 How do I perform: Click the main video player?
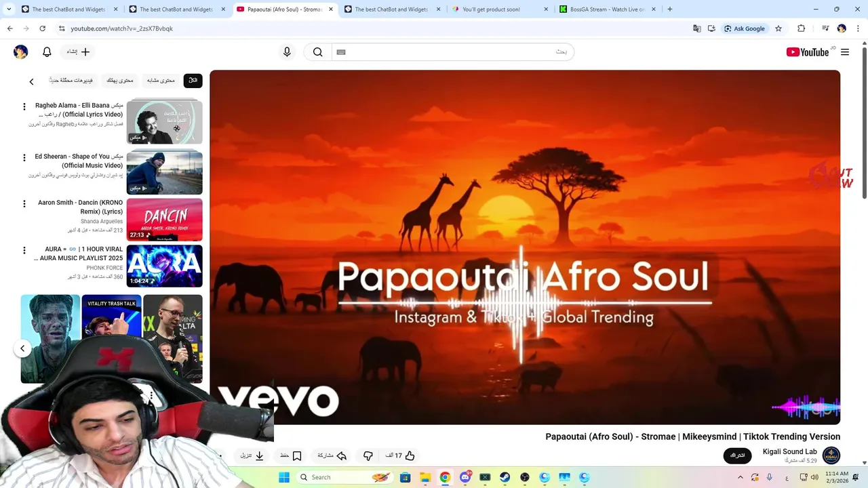point(525,247)
